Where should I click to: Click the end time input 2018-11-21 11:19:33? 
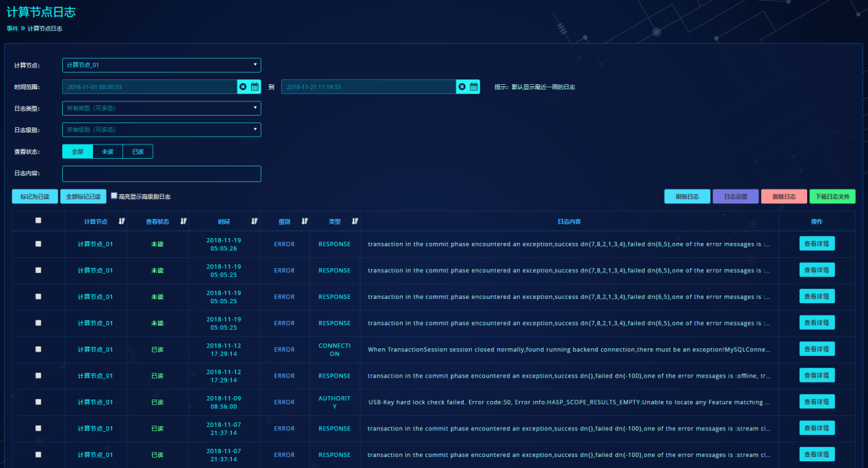[369, 87]
